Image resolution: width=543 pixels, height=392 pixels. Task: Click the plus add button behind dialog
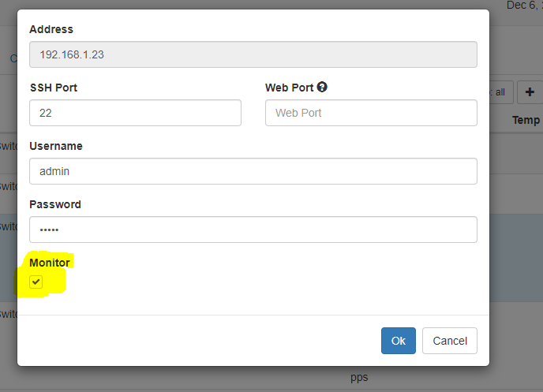pos(529,91)
